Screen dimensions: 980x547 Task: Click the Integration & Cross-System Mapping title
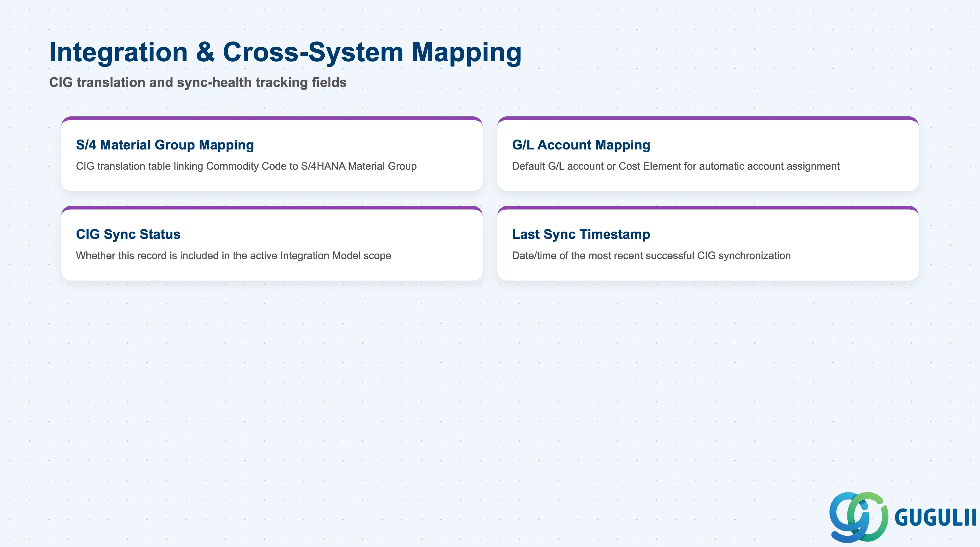285,52
